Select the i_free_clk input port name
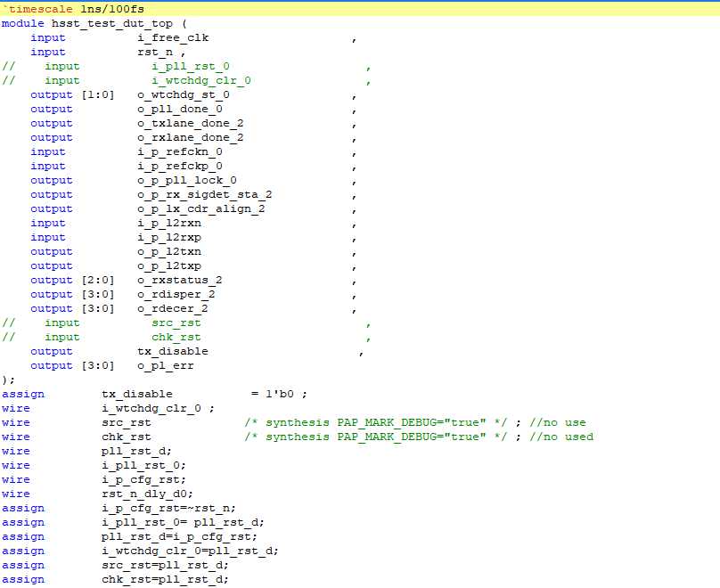Image resolution: width=720 pixels, height=588 pixels. click(173, 37)
